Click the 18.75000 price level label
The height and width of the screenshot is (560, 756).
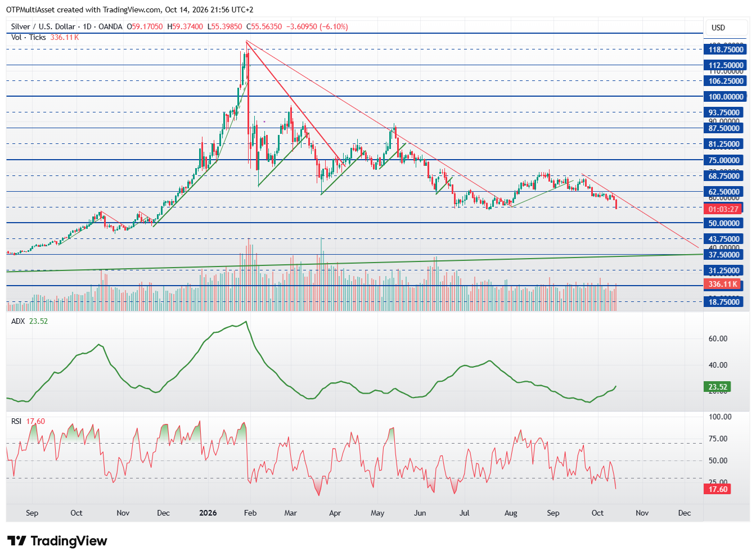pos(723,302)
